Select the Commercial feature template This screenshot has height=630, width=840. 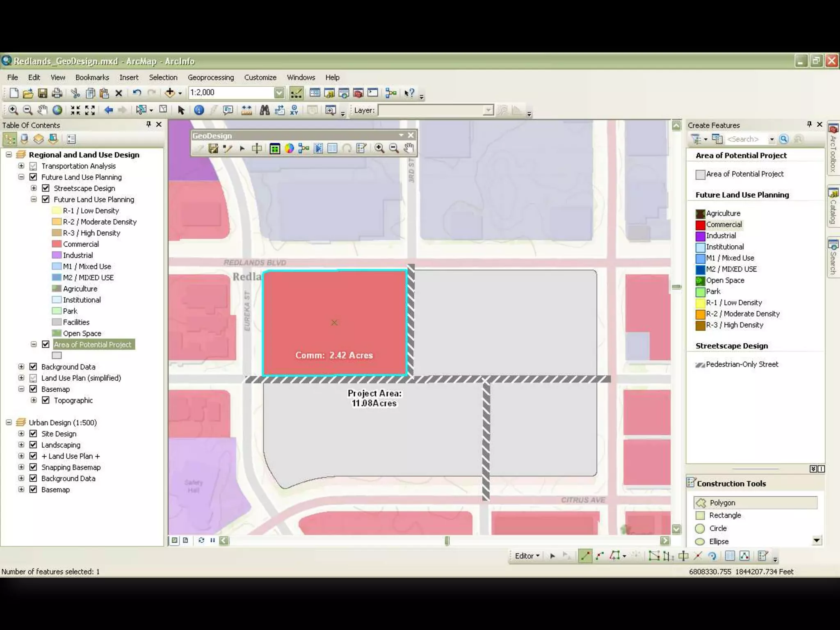724,224
